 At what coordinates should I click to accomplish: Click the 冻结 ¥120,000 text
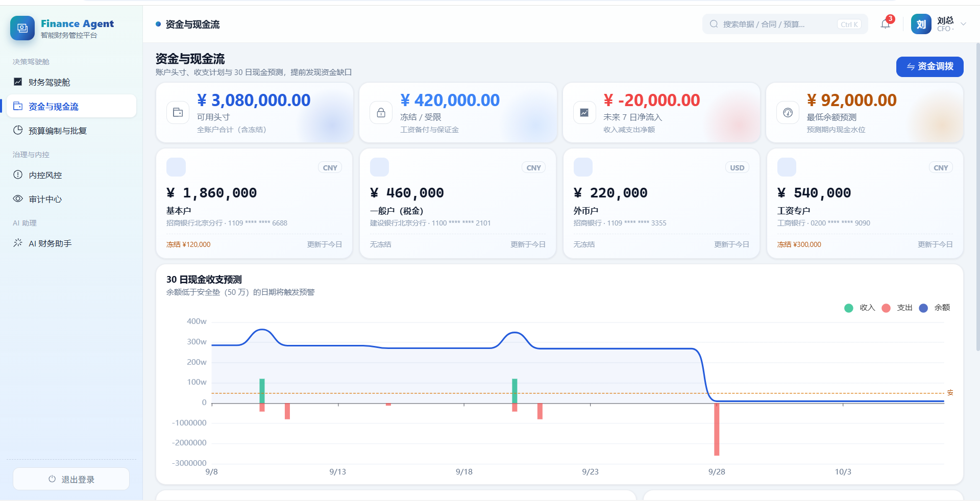pos(188,244)
